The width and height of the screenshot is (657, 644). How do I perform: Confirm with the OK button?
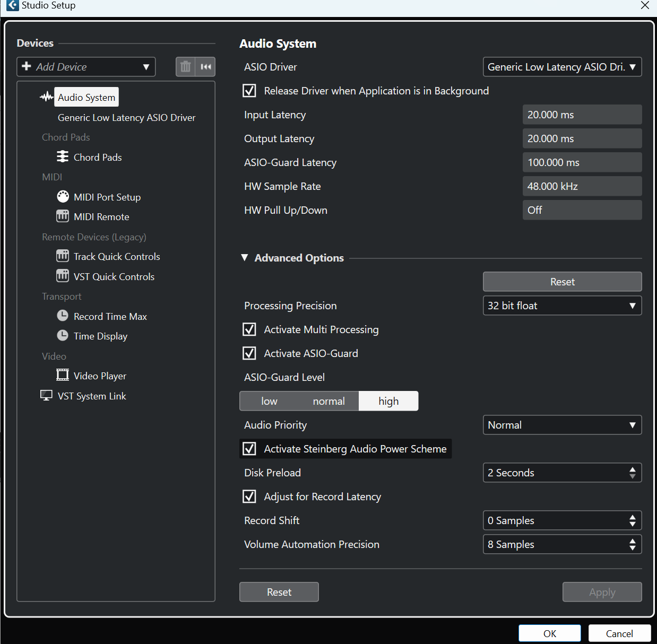(x=550, y=633)
